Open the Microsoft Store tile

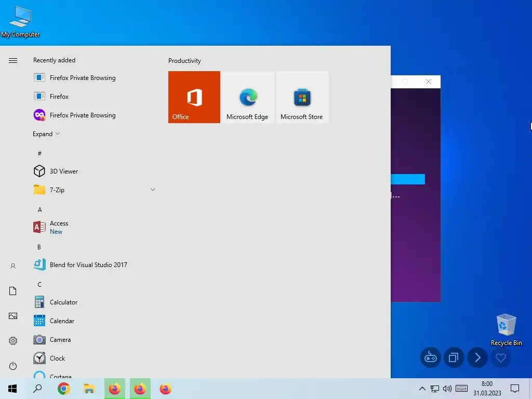point(302,97)
